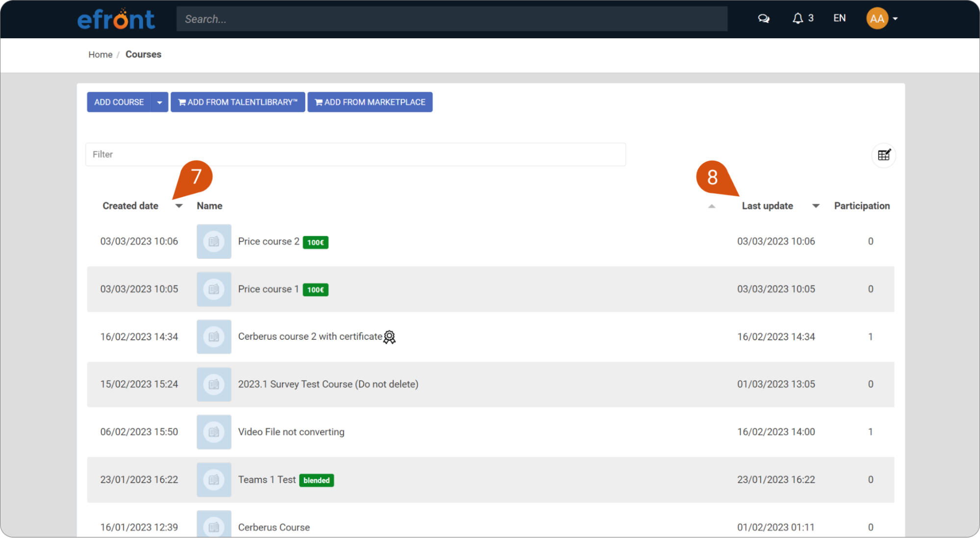This screenshot has height=538, width=980.
Task: Click the 2023.1 Survey Test Course thumbnail
Action: (214, 384)
